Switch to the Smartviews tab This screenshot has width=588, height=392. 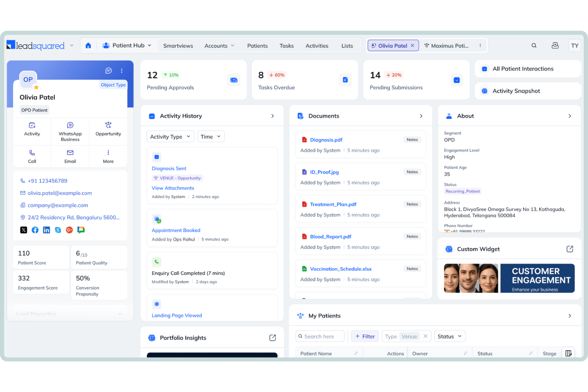tap(178, 46)
